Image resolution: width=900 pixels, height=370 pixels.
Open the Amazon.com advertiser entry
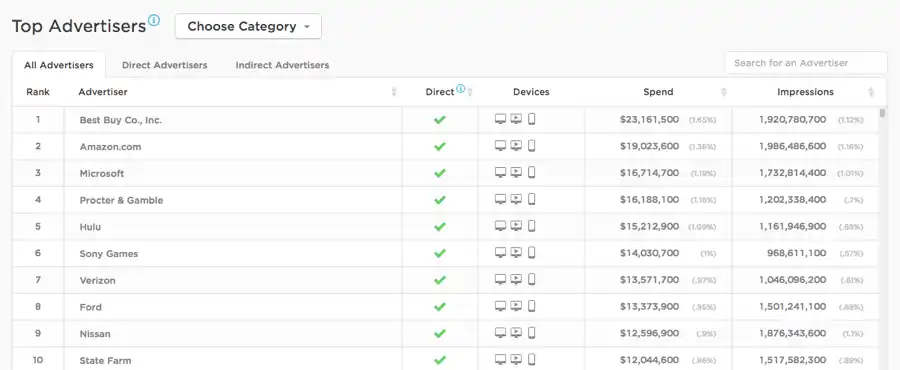[110, 147]
